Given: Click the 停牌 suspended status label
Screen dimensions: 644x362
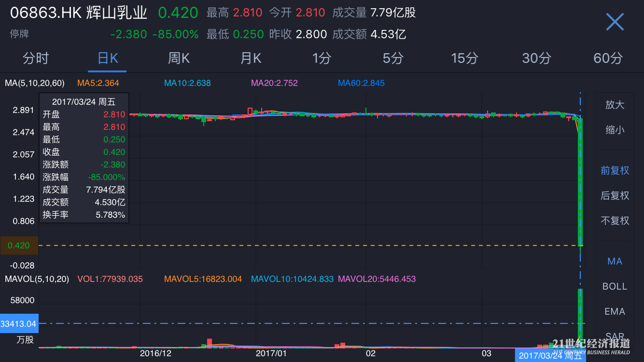Looking at the screenshot, I should [19, 34].
